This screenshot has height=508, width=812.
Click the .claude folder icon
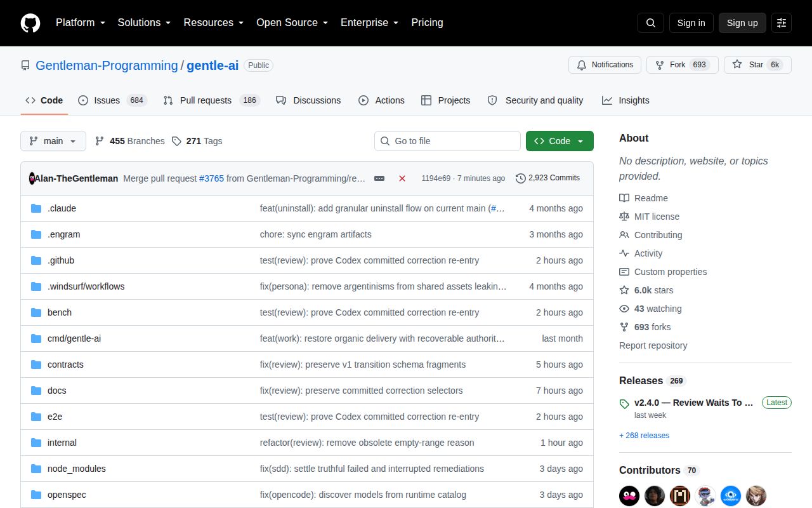36,208
